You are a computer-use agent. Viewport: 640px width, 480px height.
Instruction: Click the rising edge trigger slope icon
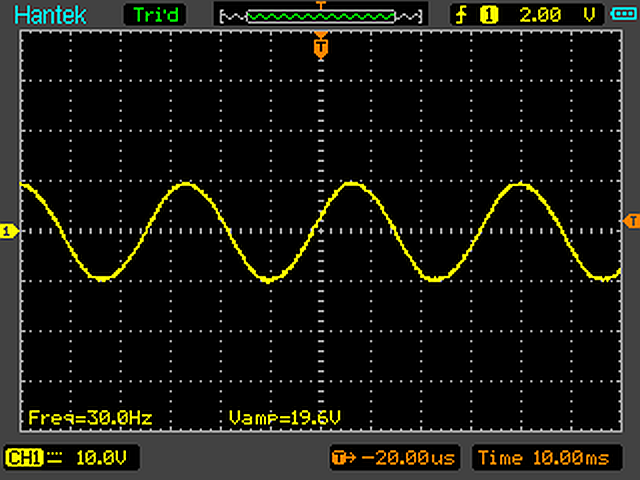pyautogui.click(x=461, y=16)
